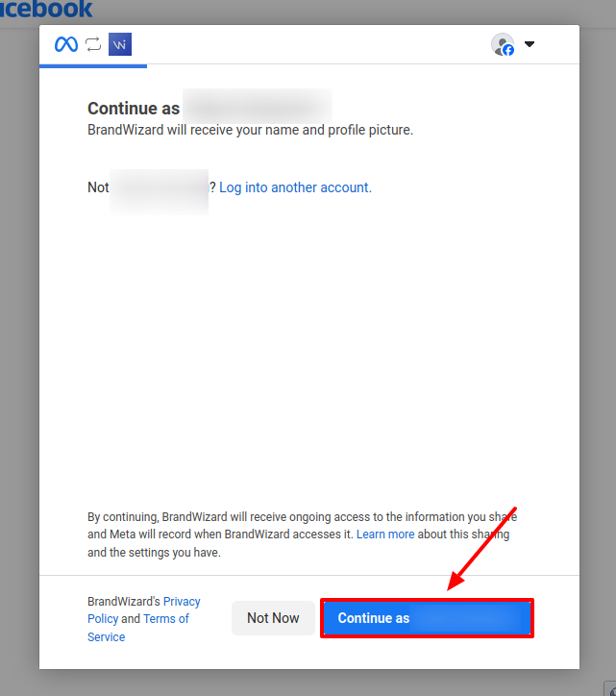Click the exchange arrows icon in header
The width and height of the screenshot is (616, 696).
click(x=93, y=44)
